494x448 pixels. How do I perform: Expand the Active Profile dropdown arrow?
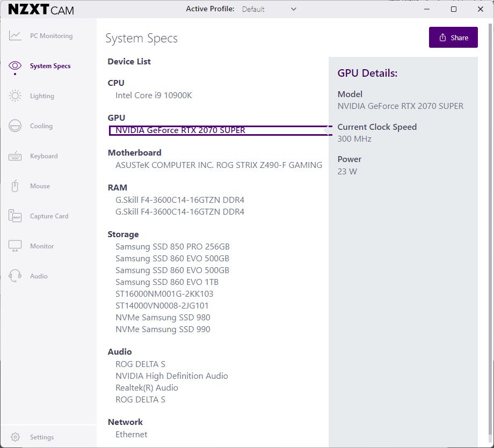(293, 9)
